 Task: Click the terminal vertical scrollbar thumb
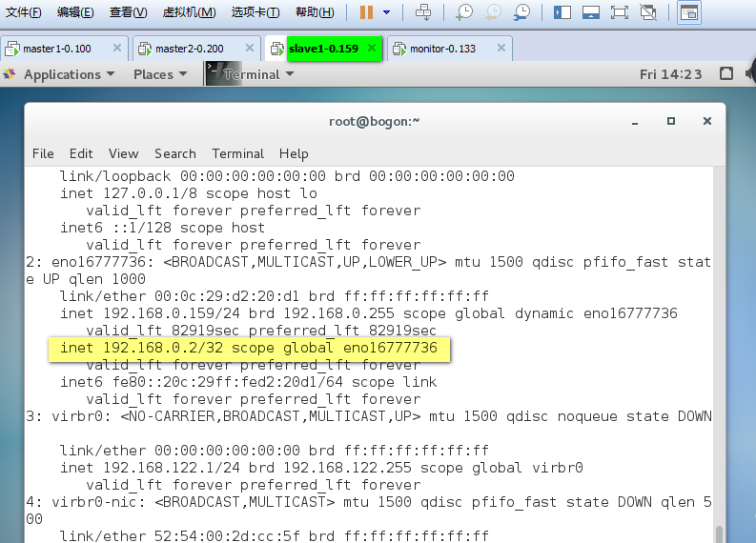pyautogui.click(x=719, y=533)
